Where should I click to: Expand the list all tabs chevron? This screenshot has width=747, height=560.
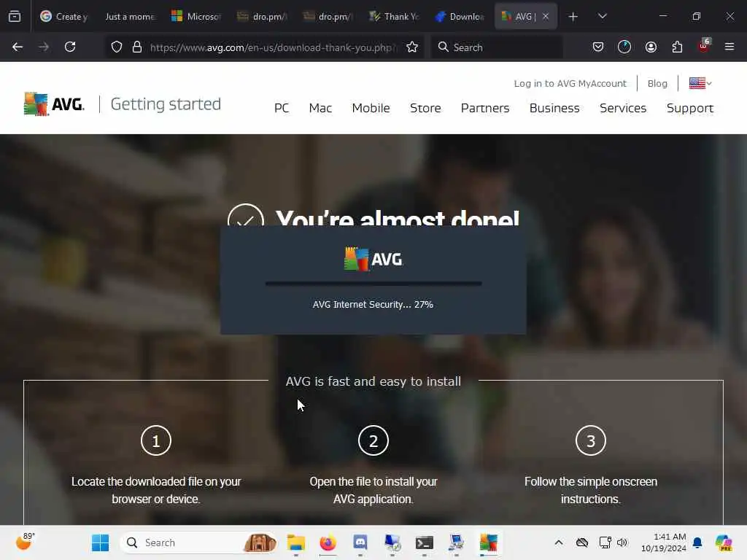click(602, 16)
